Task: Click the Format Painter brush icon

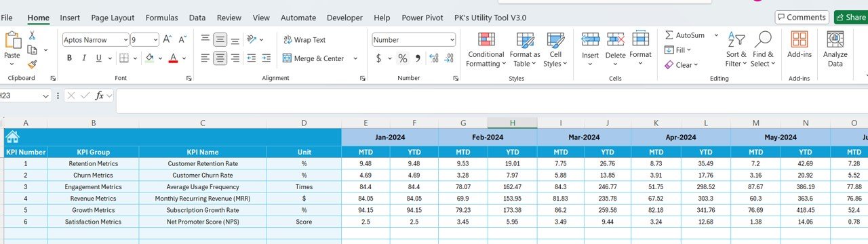Action: click(32, 64)
